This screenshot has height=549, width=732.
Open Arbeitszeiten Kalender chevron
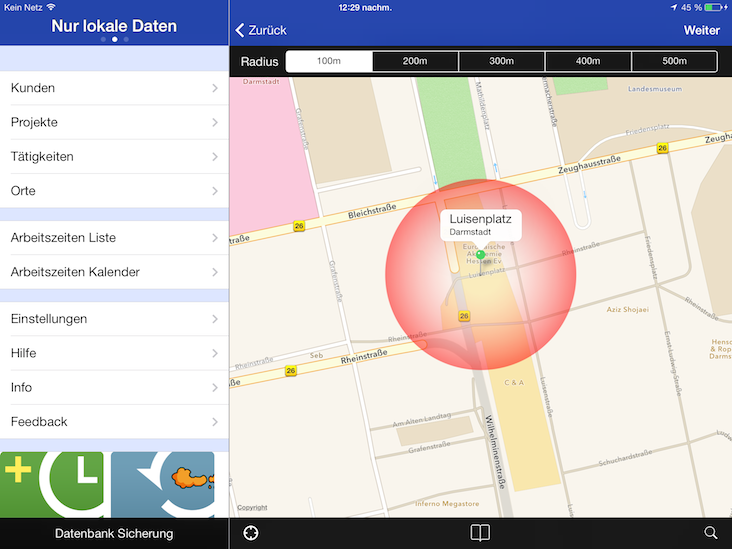(x=215, y=272)
